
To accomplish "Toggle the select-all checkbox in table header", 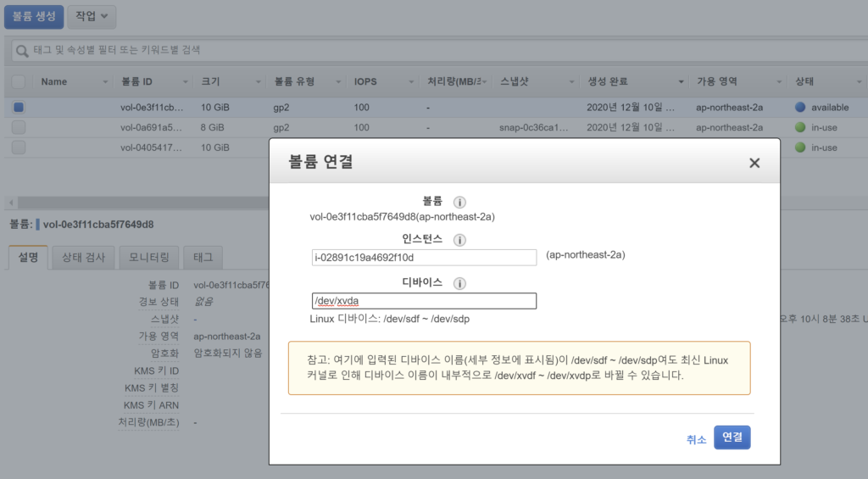I will click(x=19, y=82).
